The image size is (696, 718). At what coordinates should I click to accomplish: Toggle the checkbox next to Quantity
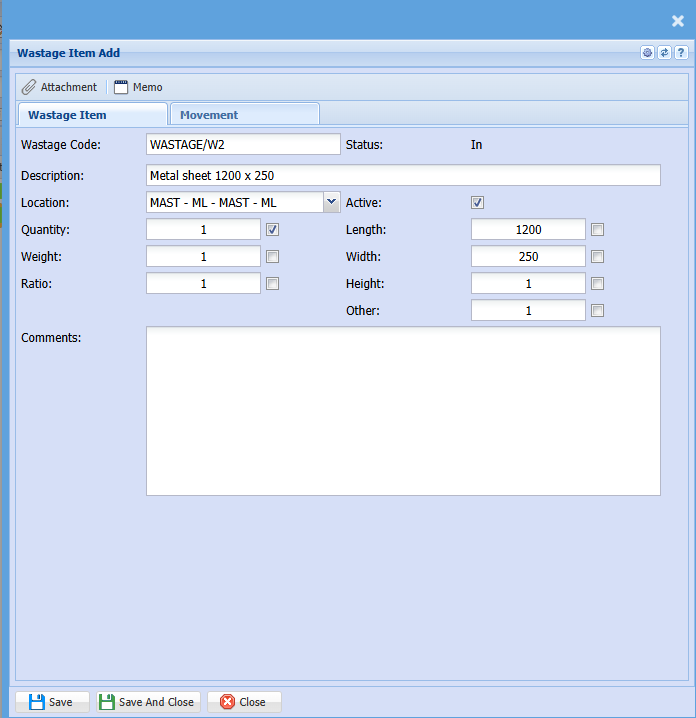(x=273, y=230)
